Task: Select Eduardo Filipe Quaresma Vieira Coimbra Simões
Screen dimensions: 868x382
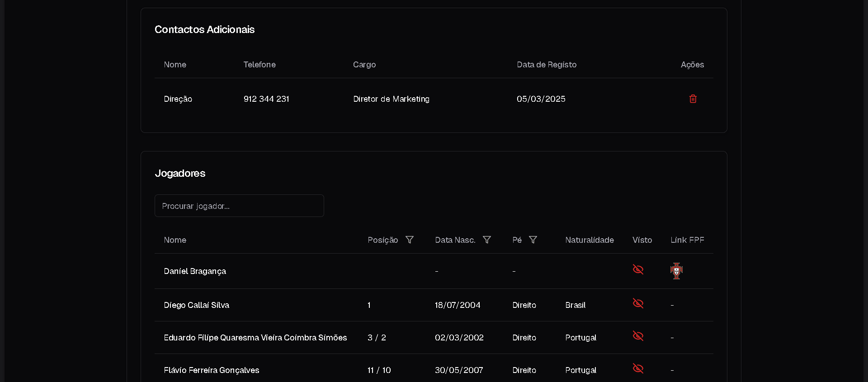Action: click(255, 338)
